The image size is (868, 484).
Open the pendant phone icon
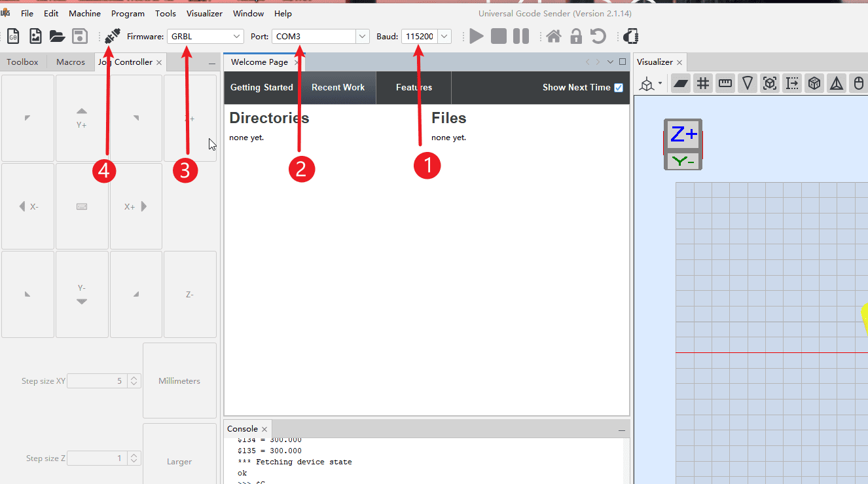(x=630, y=37)
